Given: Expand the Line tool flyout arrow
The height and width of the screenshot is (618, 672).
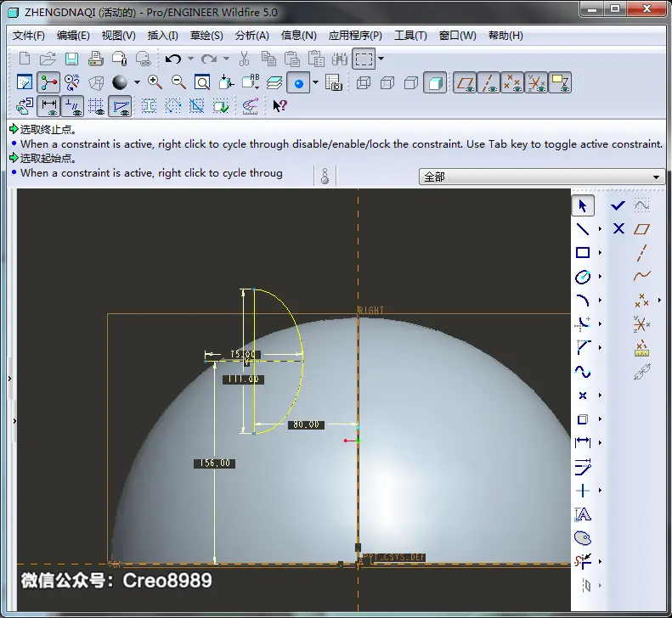Looking at the screenshot, I should [x=600, y=229].
